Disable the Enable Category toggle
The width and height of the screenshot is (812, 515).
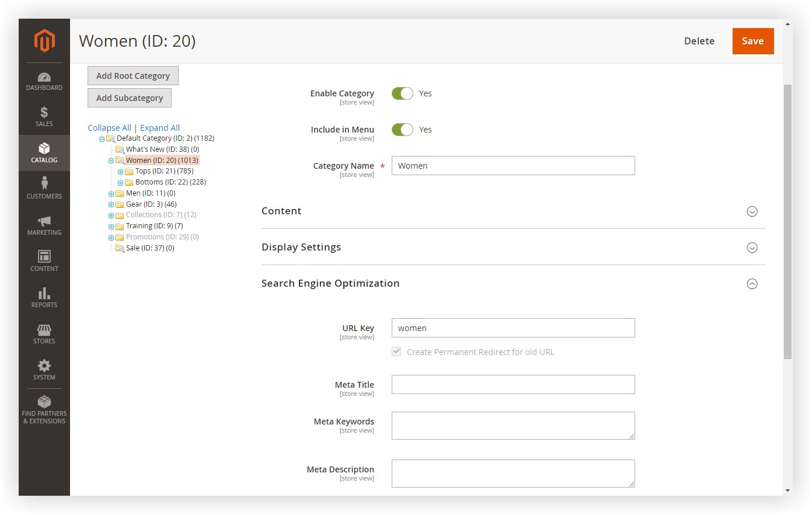[x=402, y=93]
